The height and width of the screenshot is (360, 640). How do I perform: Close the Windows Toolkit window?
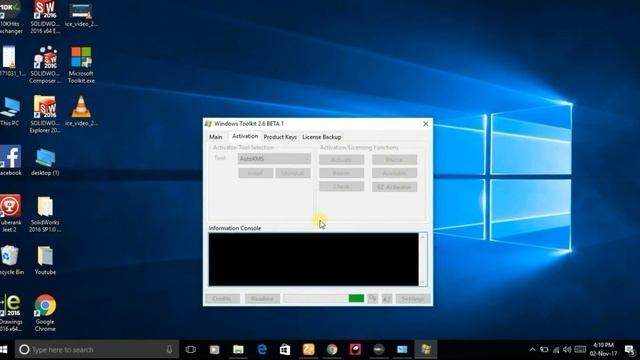[x=425, y=124]
